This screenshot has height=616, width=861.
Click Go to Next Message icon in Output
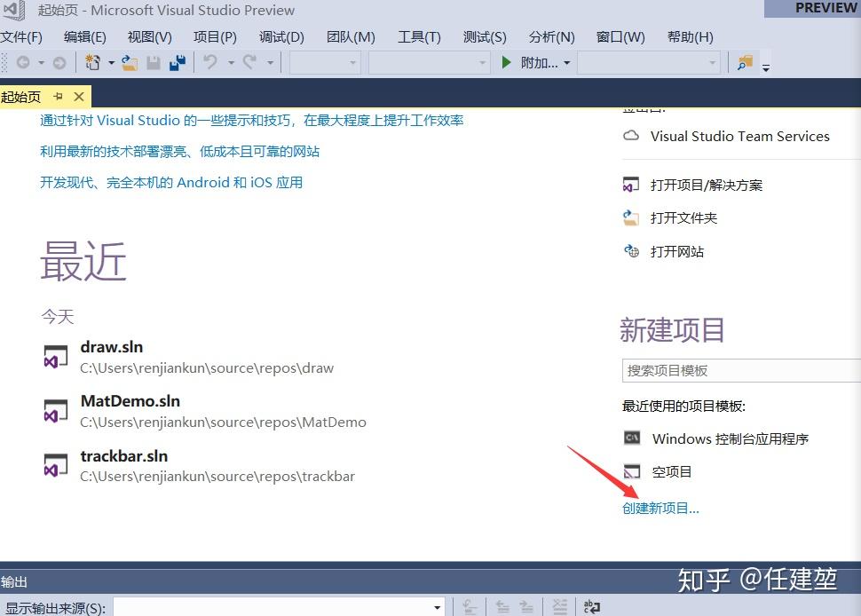click(526, 606)
